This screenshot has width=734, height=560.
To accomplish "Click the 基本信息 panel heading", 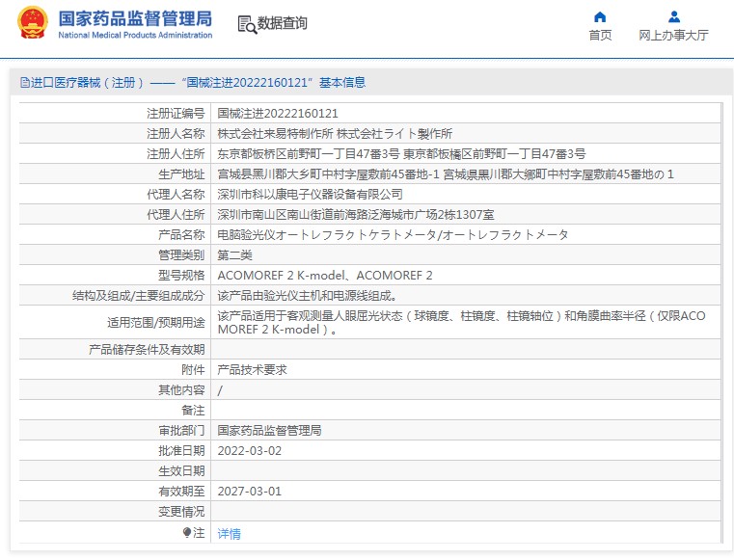I will click(x=342, y=83).
